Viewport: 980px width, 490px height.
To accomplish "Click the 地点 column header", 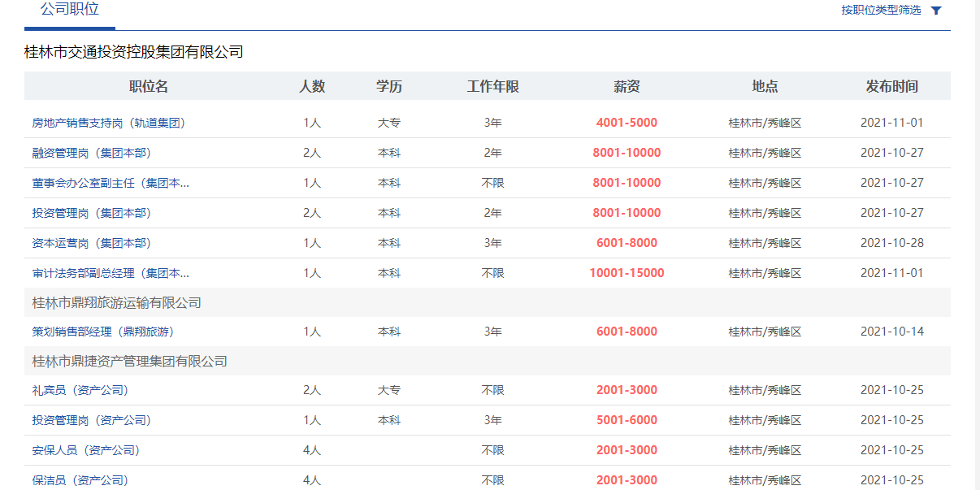I will 765,86.
